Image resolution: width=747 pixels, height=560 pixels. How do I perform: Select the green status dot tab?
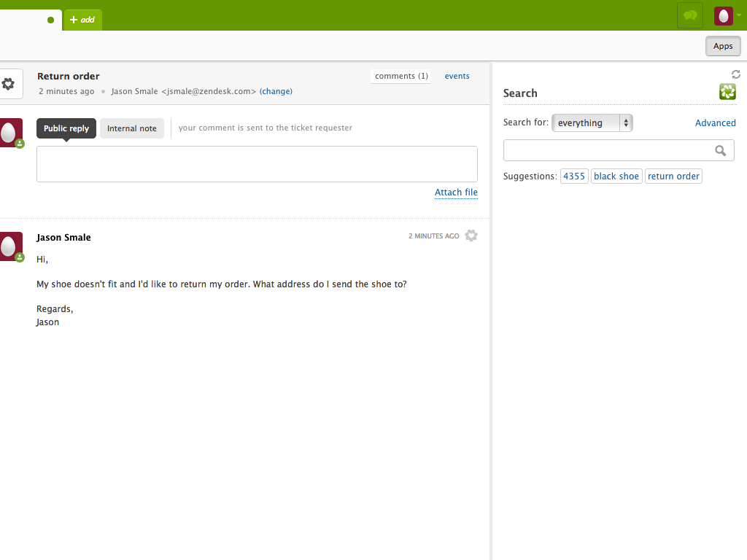49,20
